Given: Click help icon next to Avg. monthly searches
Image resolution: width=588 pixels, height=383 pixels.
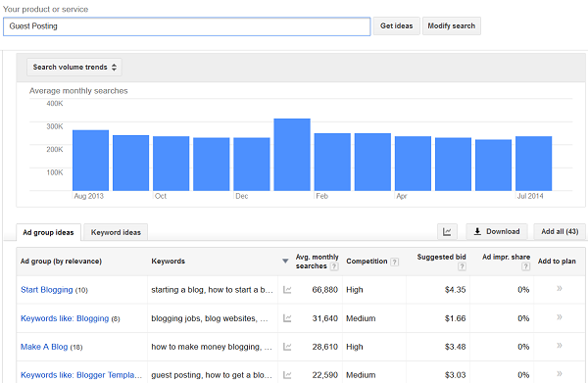Looking at the screenshot, I should click(334, 266).
